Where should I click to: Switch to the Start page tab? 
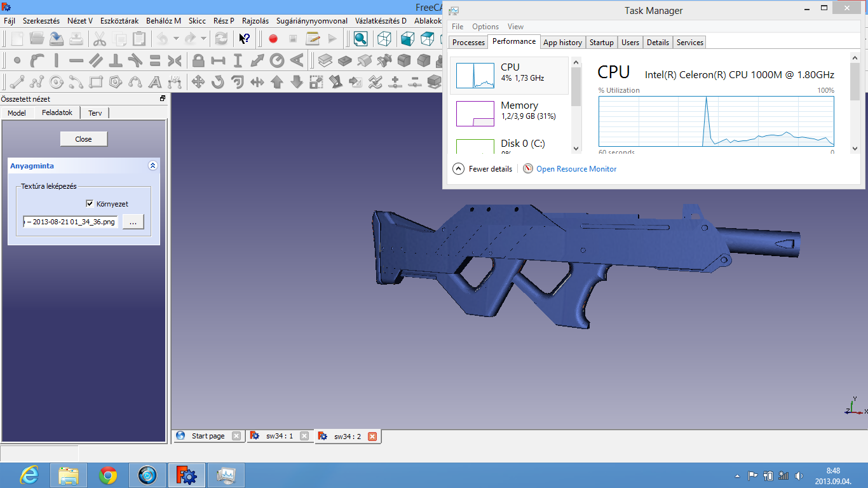click(208, 436)
